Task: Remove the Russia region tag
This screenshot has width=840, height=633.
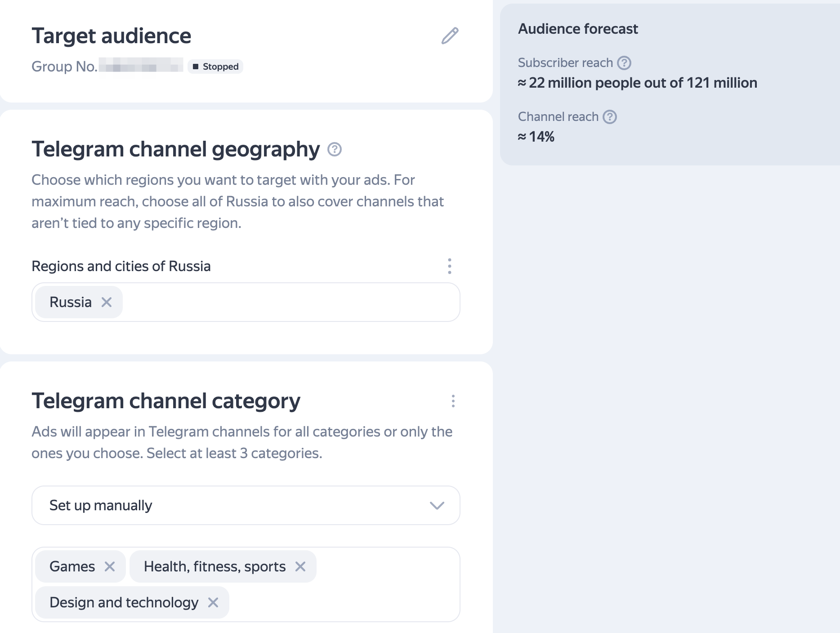Action: click(107, 302)
